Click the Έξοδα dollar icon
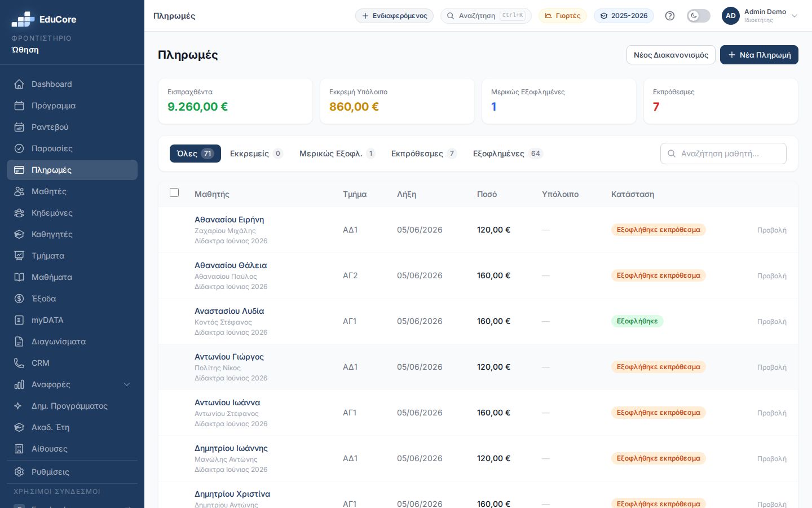This screenshot has height=508, width=812. (x=19, y=299)
